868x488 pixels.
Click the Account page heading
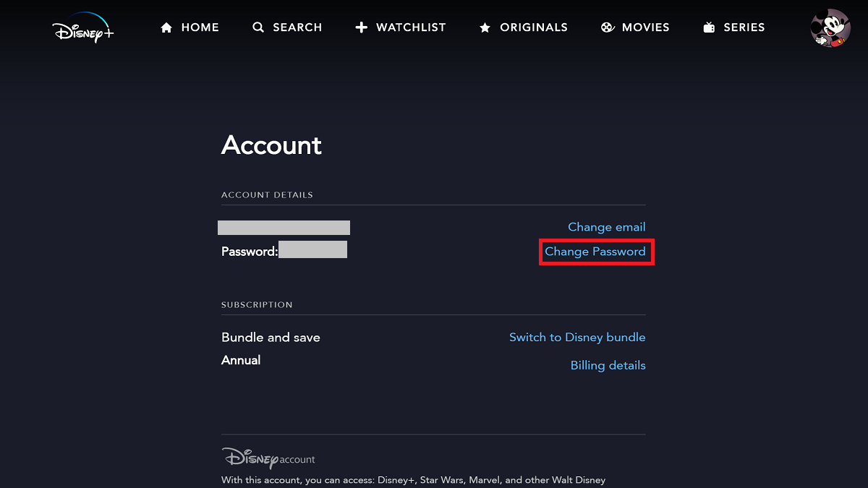271,145
